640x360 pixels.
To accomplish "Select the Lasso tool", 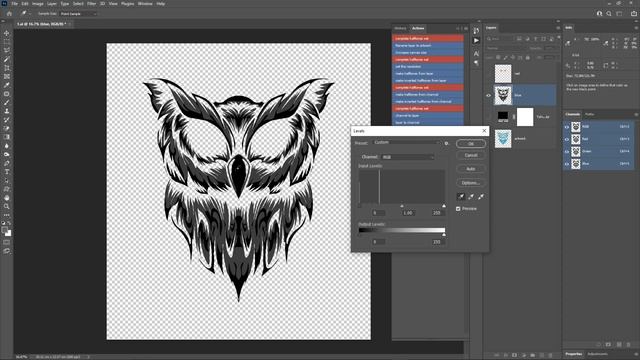I will click(7, 50).
